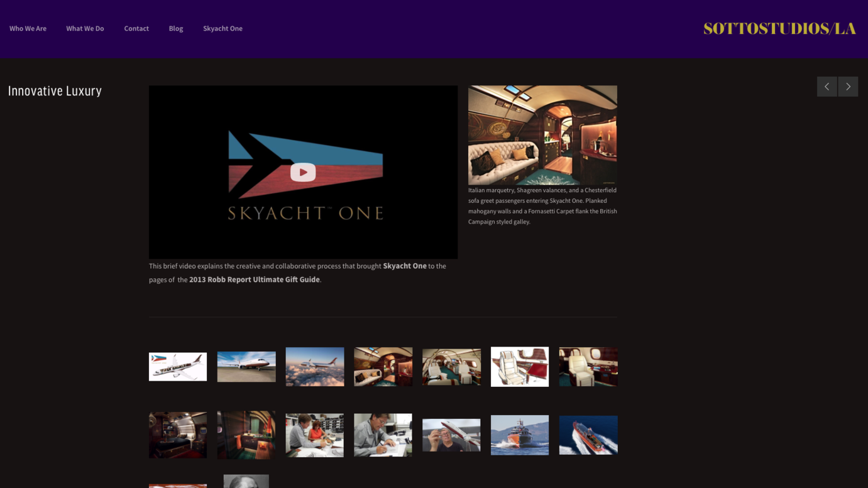The height and width of the screenshot is (488, 868).
Task: Click the SOTTOSTUDIOS/LA logo
Action: (779, 28)
